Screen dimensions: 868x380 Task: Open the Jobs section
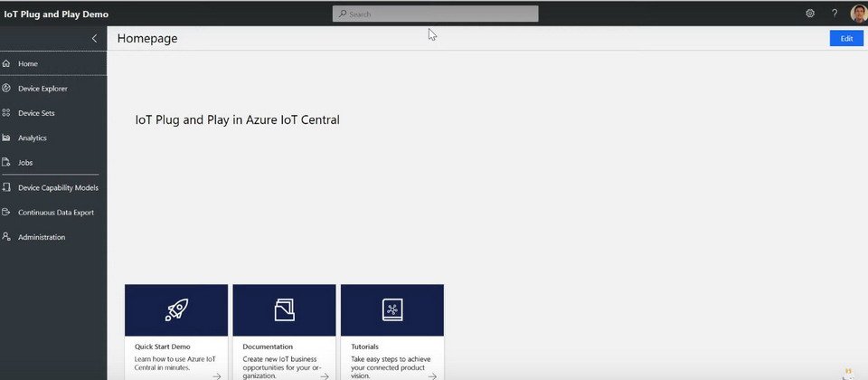(x=53, y=163)
